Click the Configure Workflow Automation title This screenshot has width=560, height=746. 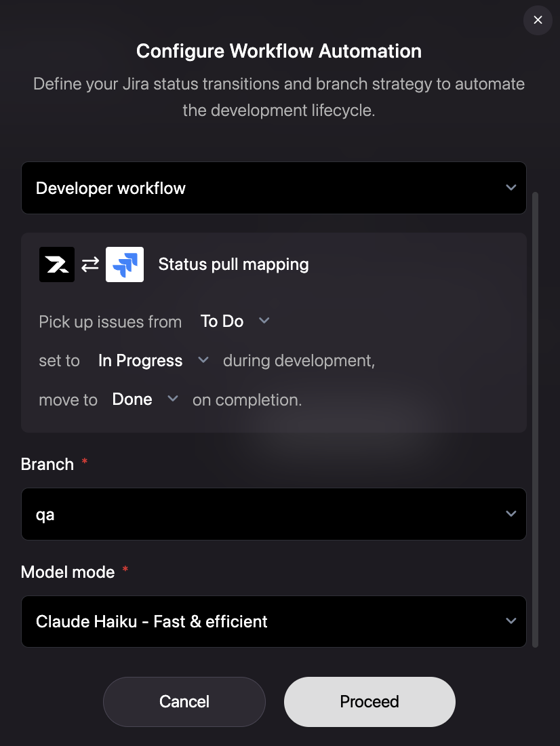[x=279, y=51]
